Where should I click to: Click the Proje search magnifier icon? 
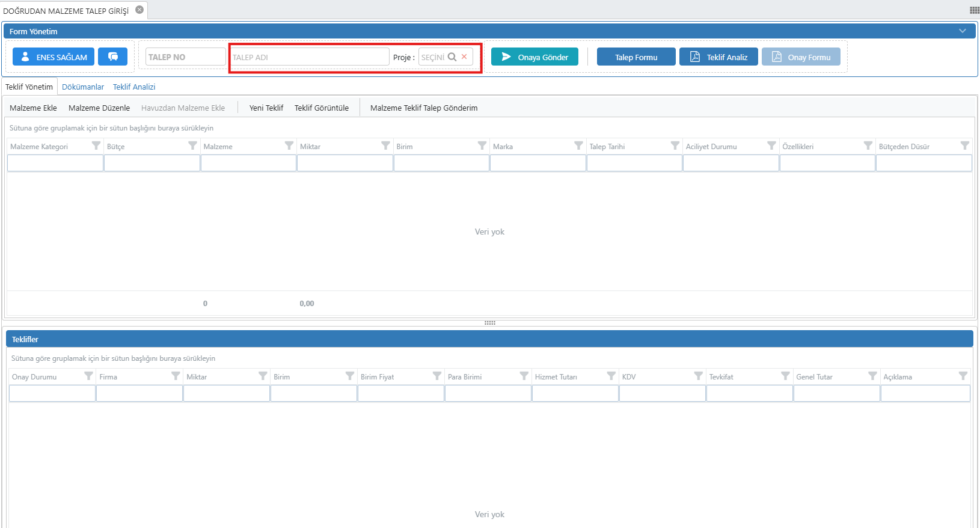(452, 57)
